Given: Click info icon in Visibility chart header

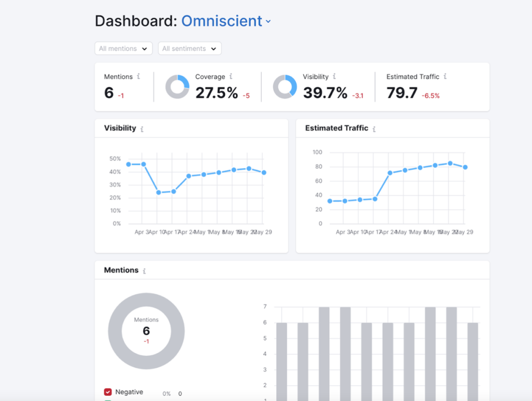Looking at the screenshot, I should pos(142,129).
